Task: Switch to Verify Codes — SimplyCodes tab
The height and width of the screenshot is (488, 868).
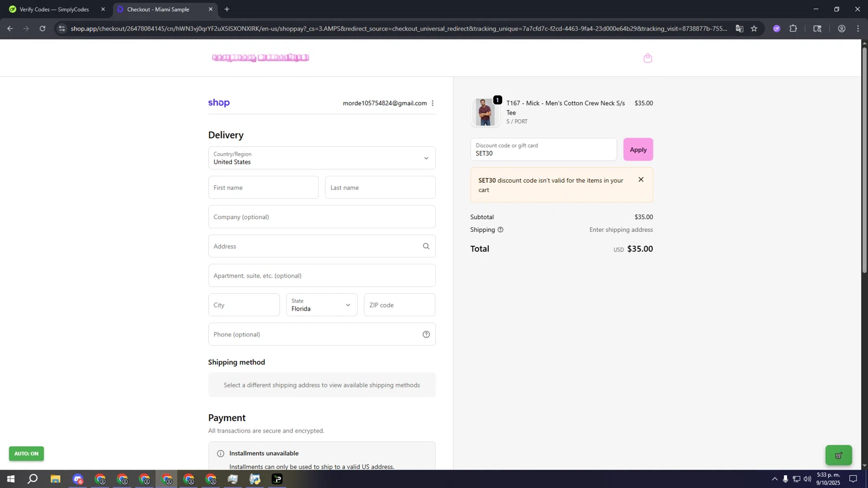Action: 55,9
